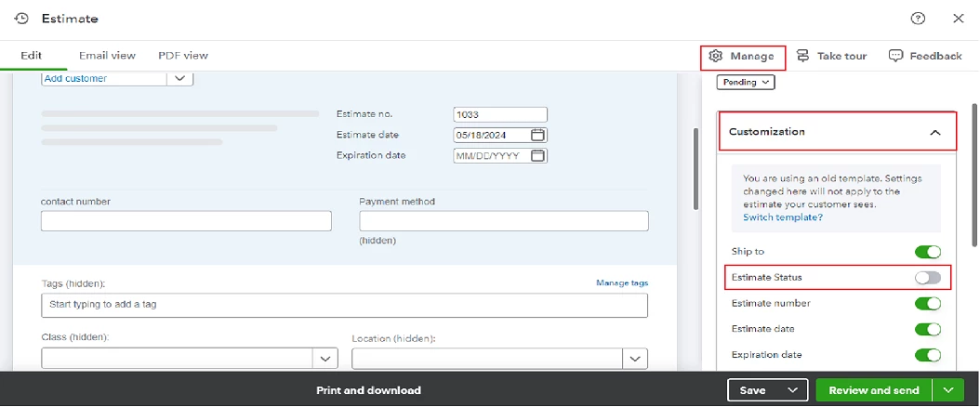Click the Manage gear icon
Viewport: 980px width, 407px height.
click(x=716, y=56)
